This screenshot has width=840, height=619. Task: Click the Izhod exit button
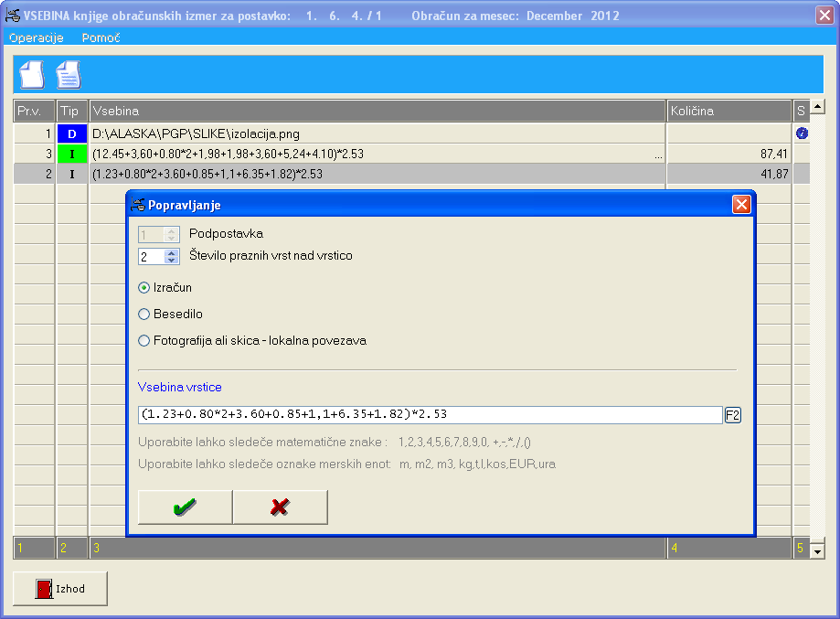[x=60, y=589]
